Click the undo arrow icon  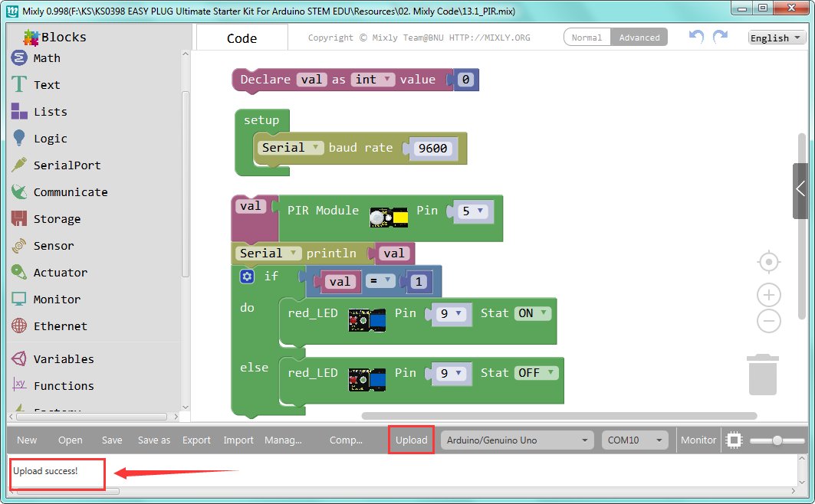[696, 37]
